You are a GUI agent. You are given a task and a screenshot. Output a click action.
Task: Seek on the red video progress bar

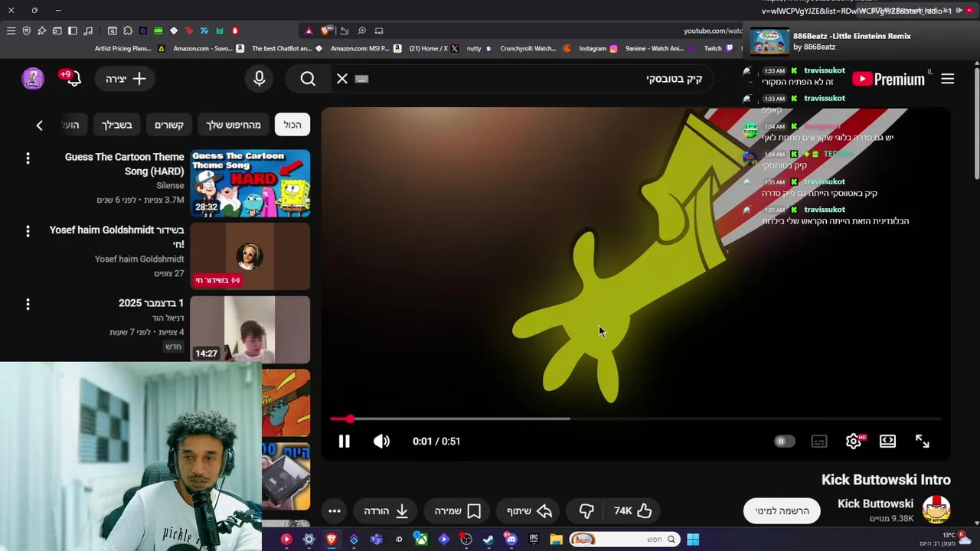click(x=635, y=419)
